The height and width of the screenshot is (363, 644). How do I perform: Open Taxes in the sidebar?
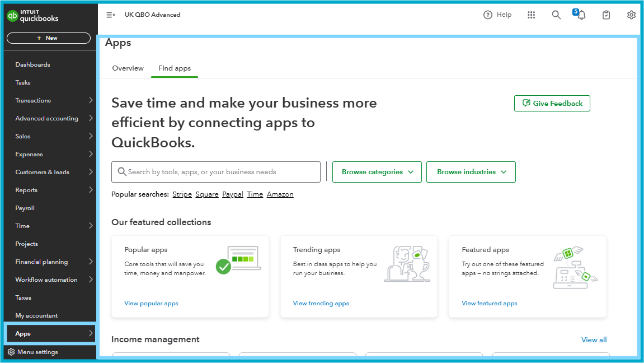(x=23, y=297)
